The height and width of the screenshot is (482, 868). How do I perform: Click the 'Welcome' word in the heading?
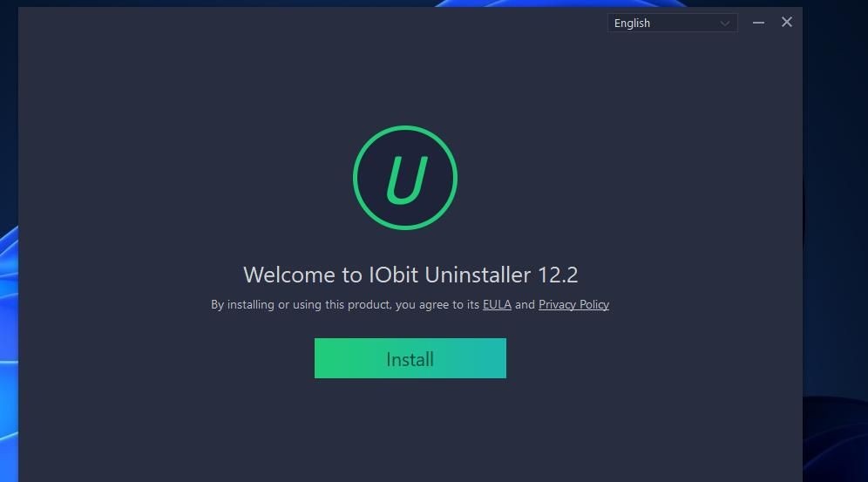(x=289, y=275)
